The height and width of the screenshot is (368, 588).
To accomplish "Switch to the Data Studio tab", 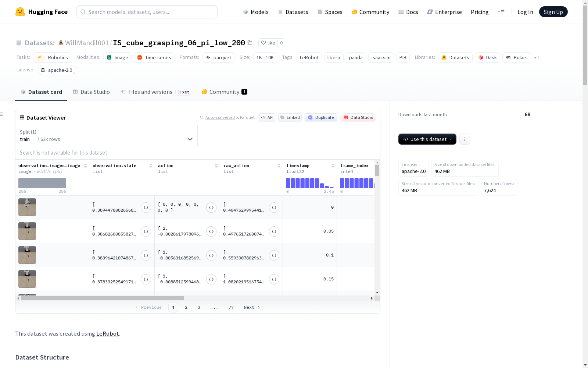I will 91,92.
